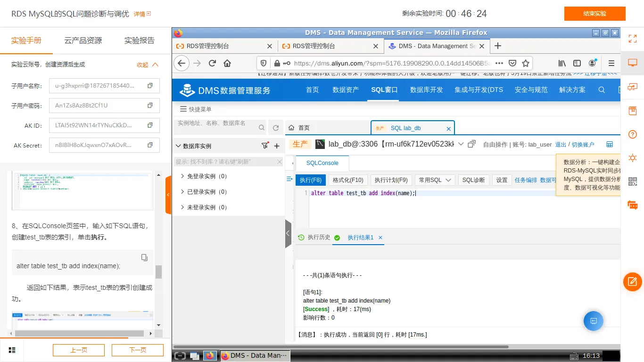Run SQL with Execute (F8)

311,180
